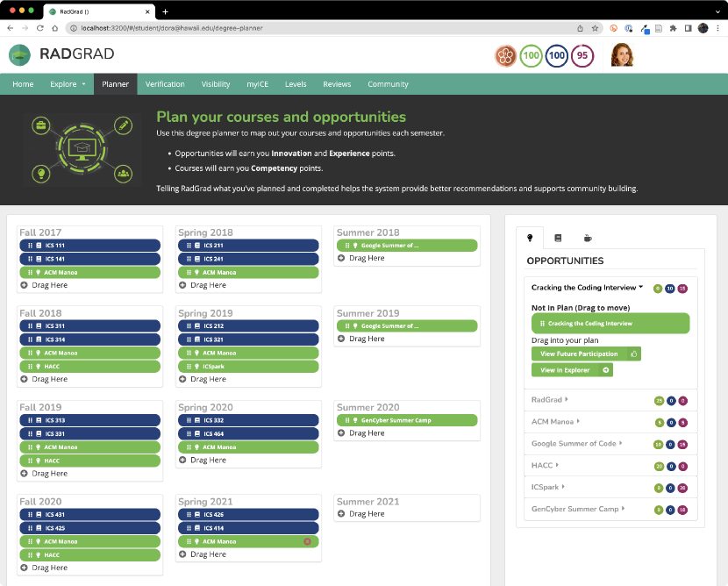Open the Courses book tab in side panel
728x586 pixels.
click(x=558, y=239)
